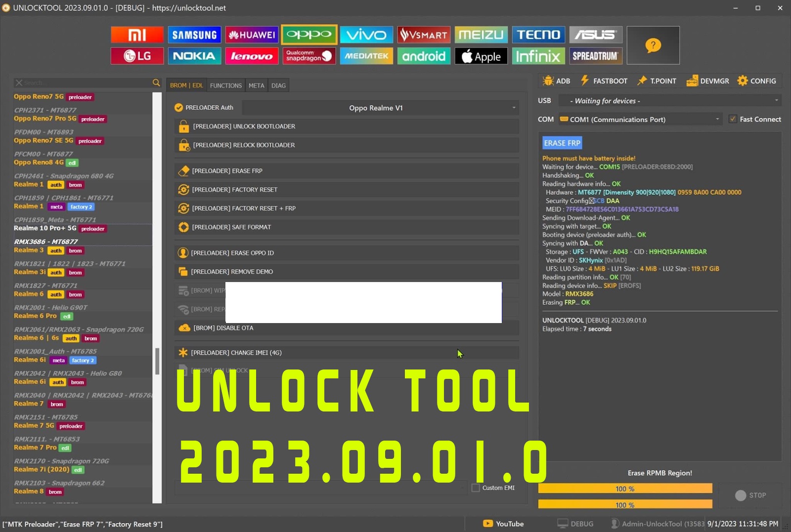Open the FASTBOOT tool
This screenshot has height=532, width=791.
click(x=604, y=81)
